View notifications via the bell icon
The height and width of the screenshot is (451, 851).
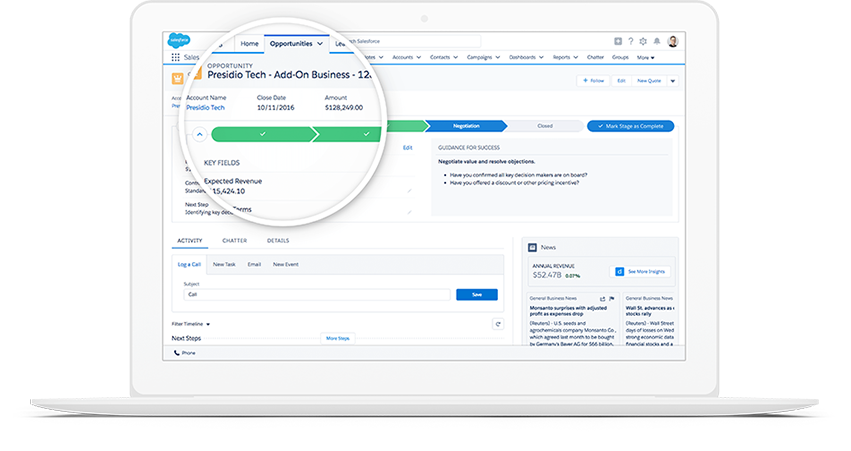coord(657,41)
